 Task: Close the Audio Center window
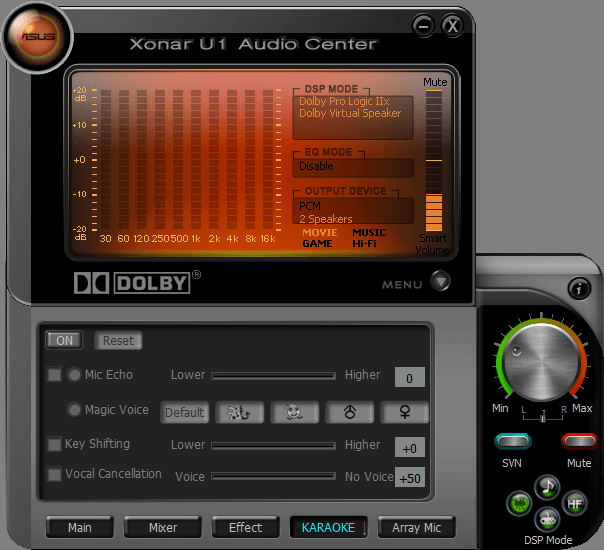click(452, 26)
